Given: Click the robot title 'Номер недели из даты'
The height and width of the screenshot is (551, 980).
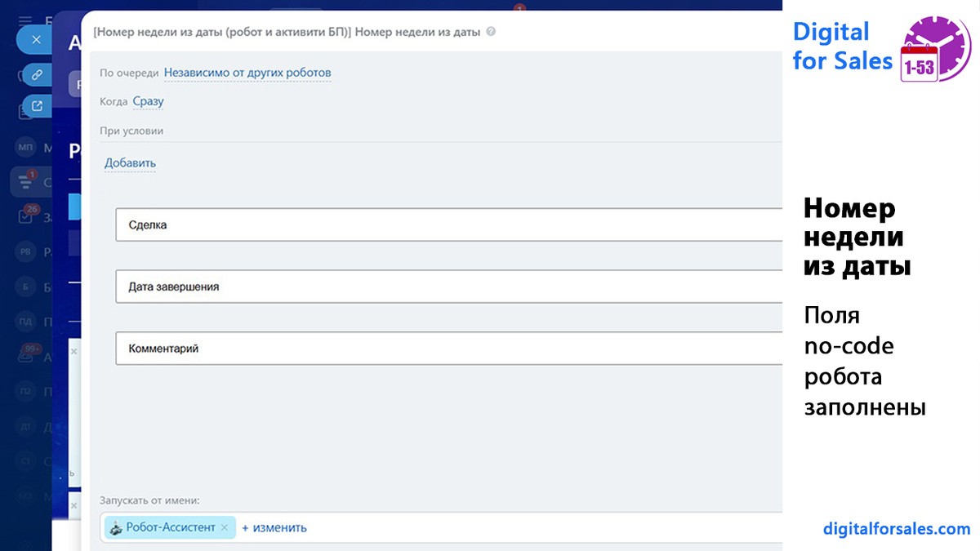Looking at the screenshot, I should point(417,32).
